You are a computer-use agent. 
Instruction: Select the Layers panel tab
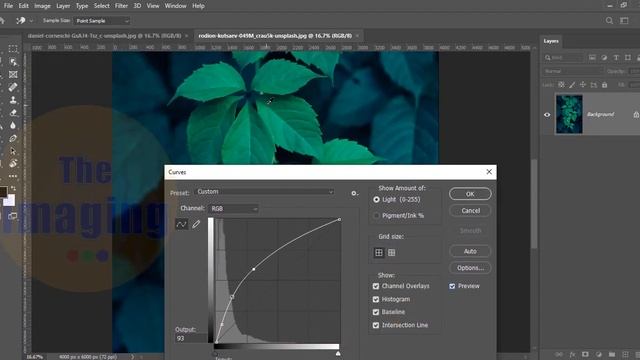click(551, 41)
